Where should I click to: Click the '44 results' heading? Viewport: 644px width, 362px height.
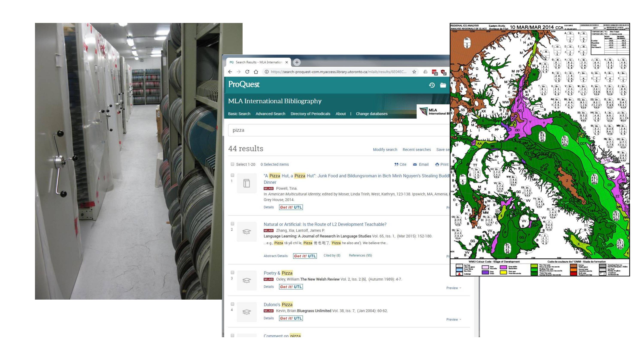coord(246,148)
